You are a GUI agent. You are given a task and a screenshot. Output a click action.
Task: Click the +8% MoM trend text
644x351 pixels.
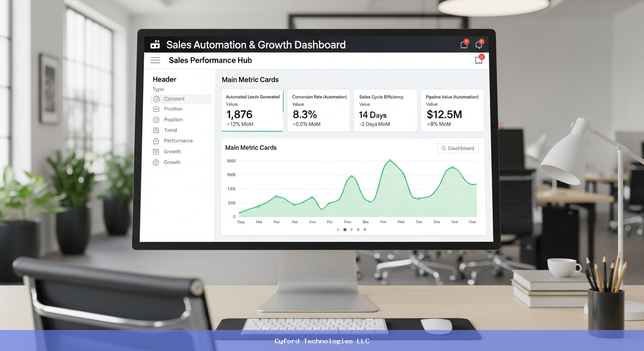tap(439, 124)
